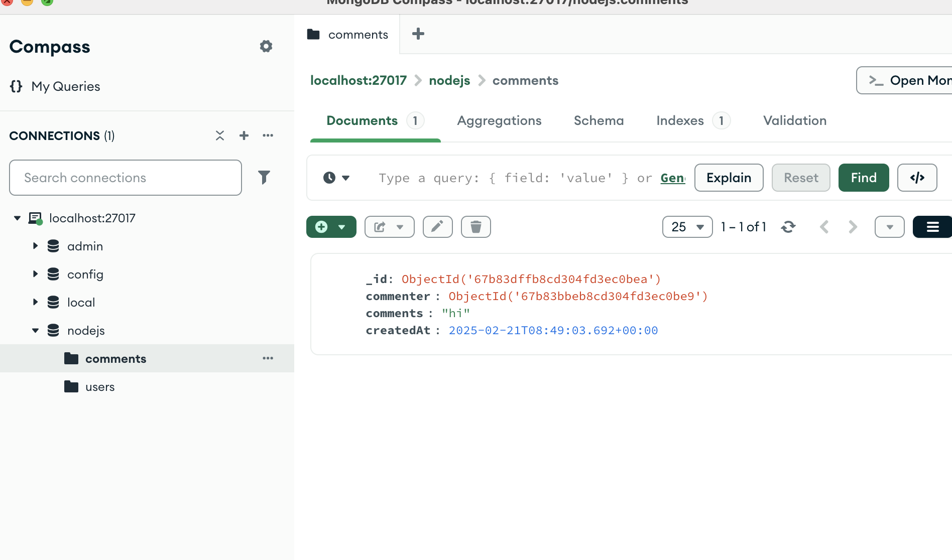Viewport: 952px width, 560px height.
Task: Switch to the Indexes tab
Action: point(693,121)
